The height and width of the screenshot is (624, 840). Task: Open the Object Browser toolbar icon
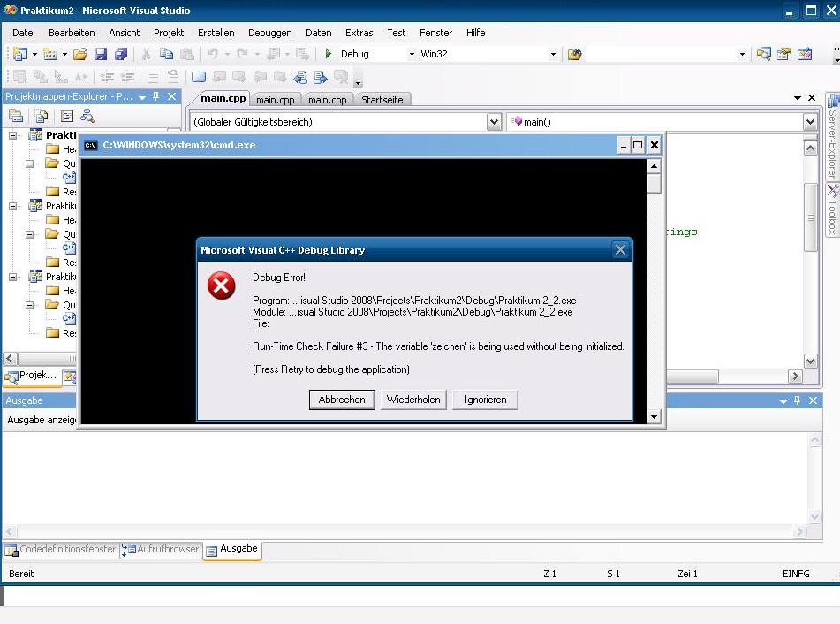805,54
